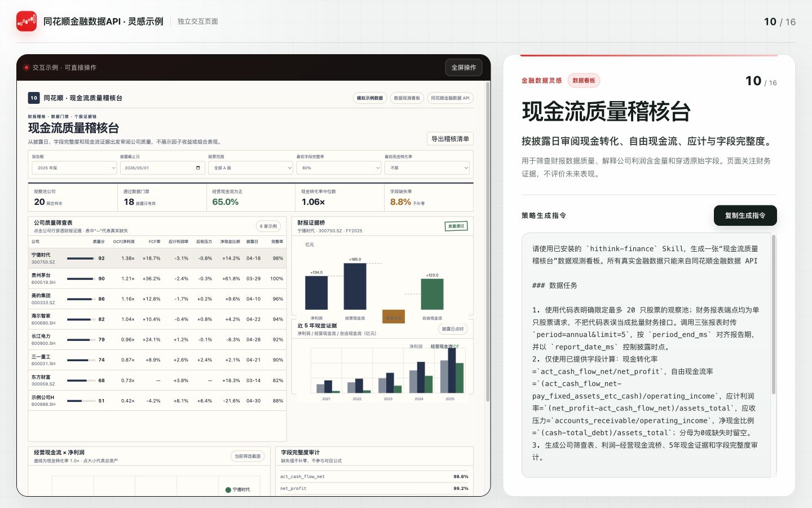Click the 质量分 column header
812x508 pixels.
99,242
